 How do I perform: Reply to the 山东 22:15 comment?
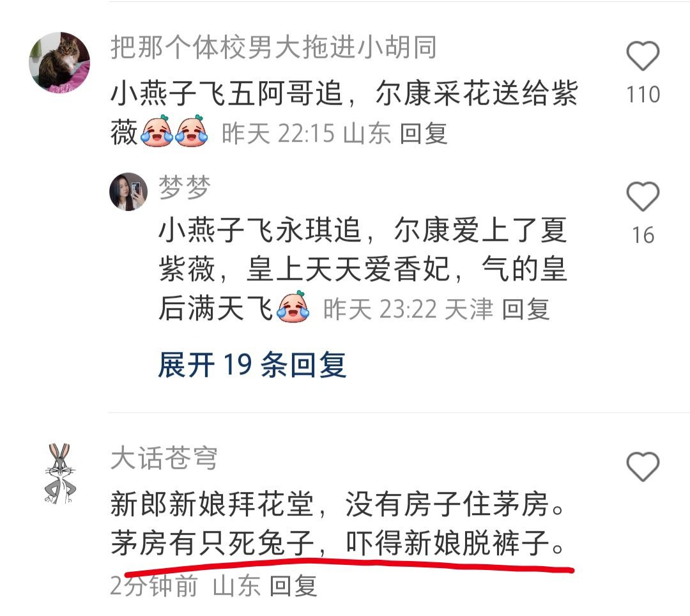click(x=424, y=134)
